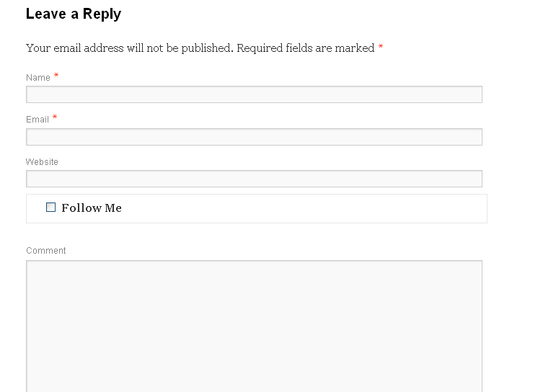Click the word "published" in the notice
The image size is (538, 392).
coord(206,48)
